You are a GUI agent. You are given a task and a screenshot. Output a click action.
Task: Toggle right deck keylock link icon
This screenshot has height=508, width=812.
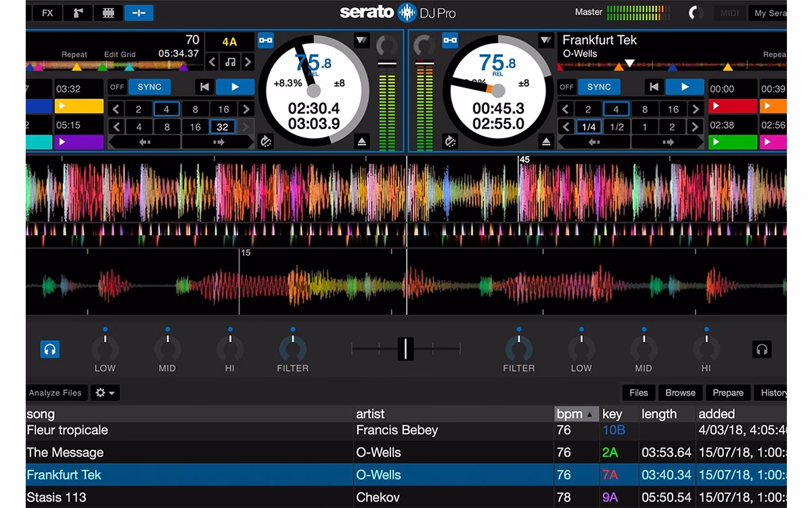pos(450,40)
